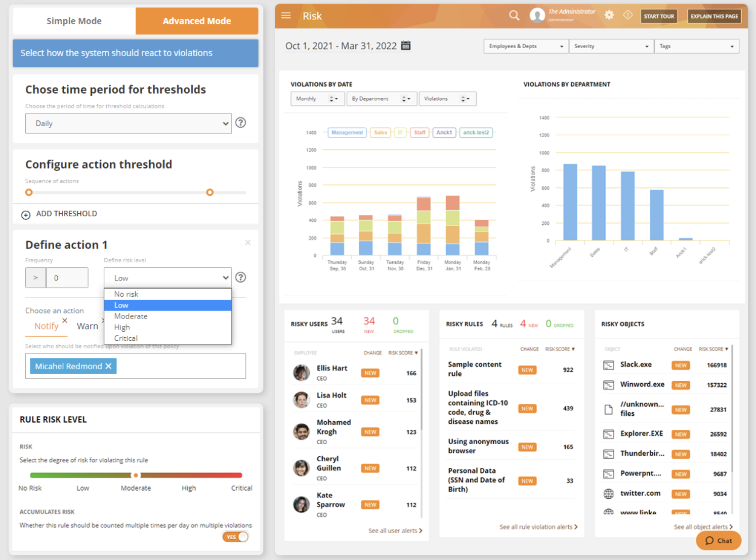Click the Start Tour button
The width and height of the screenshot is (756, 560).
(658, 16)
